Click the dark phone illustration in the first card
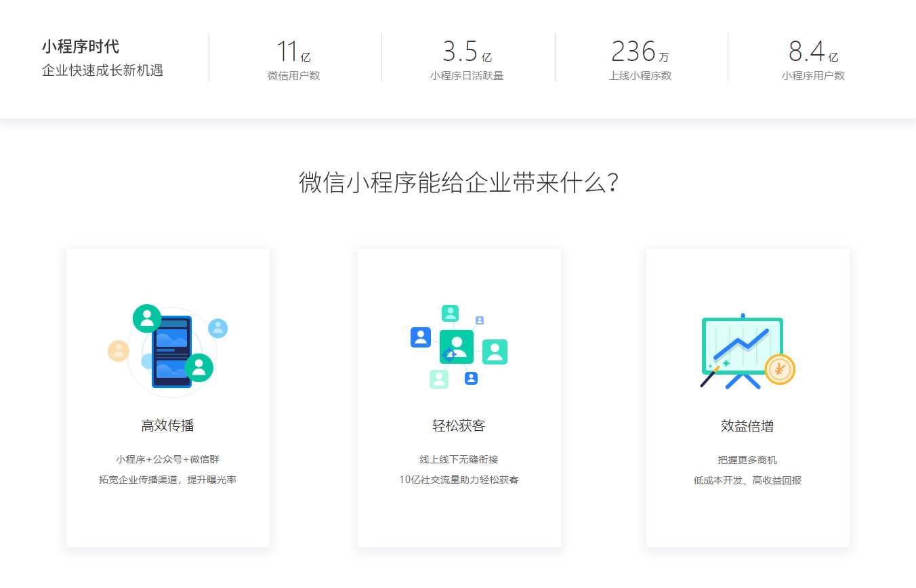 coord(171,351)
